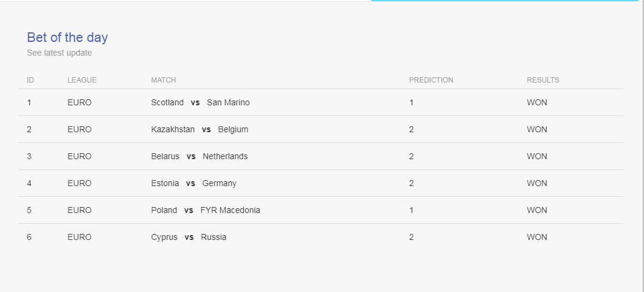644x292 pixels.
Task: Click the MATCH column header
Action: [164, 80]
